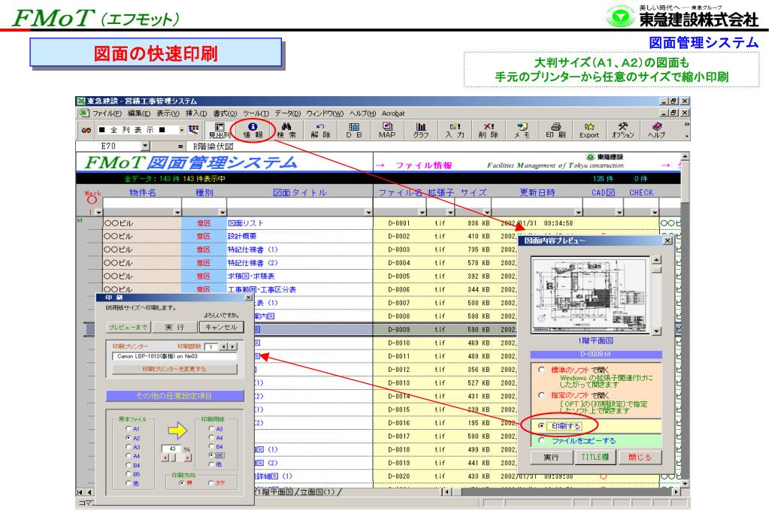
Task: Click the 印刷プリンターを変更する button
Action: 174,369
